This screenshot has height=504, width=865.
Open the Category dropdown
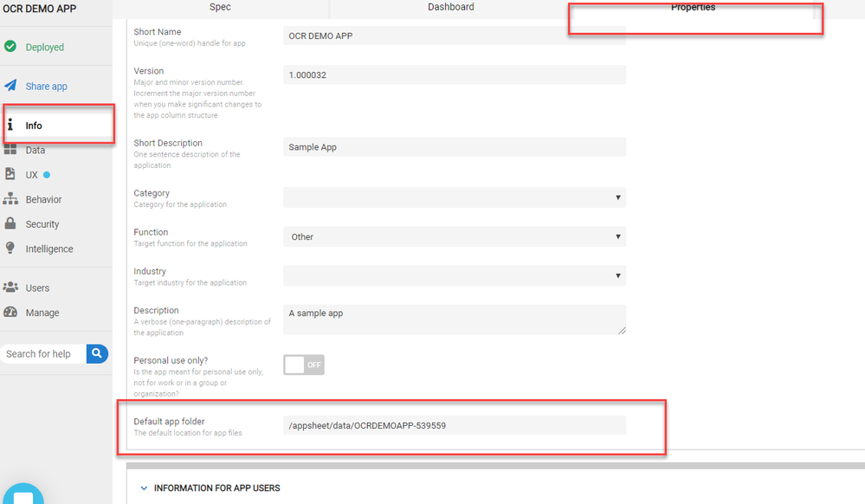point(455,197)
